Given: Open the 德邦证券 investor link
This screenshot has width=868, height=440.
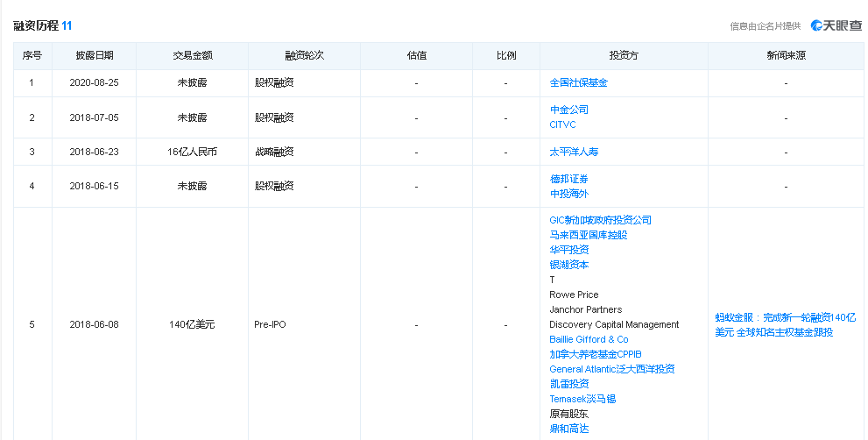Looking at the screenshot, I should (x=568, y=179).
